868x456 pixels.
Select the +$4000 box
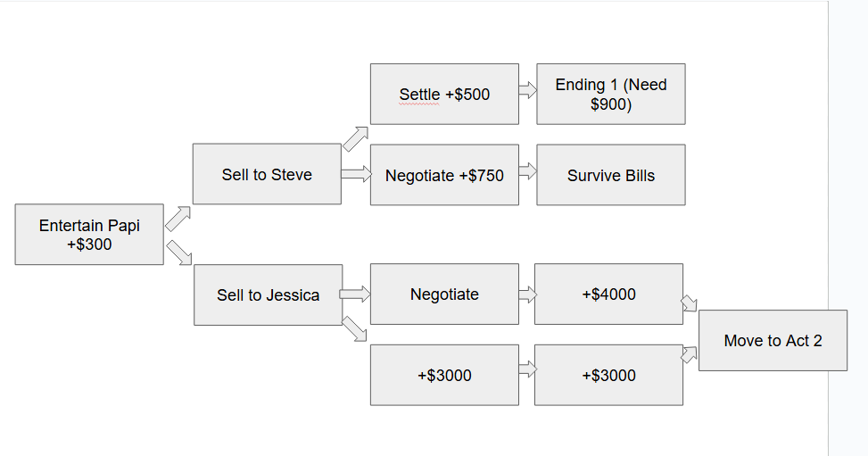(x=608, y=294)
